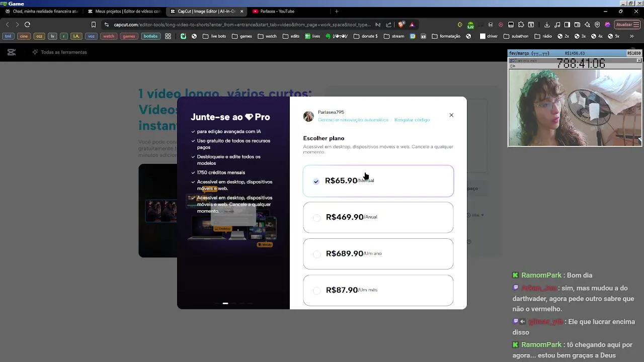Click CapCut logo in page header
The width and height of the screenshot is (644, 362).
(12, 52)
